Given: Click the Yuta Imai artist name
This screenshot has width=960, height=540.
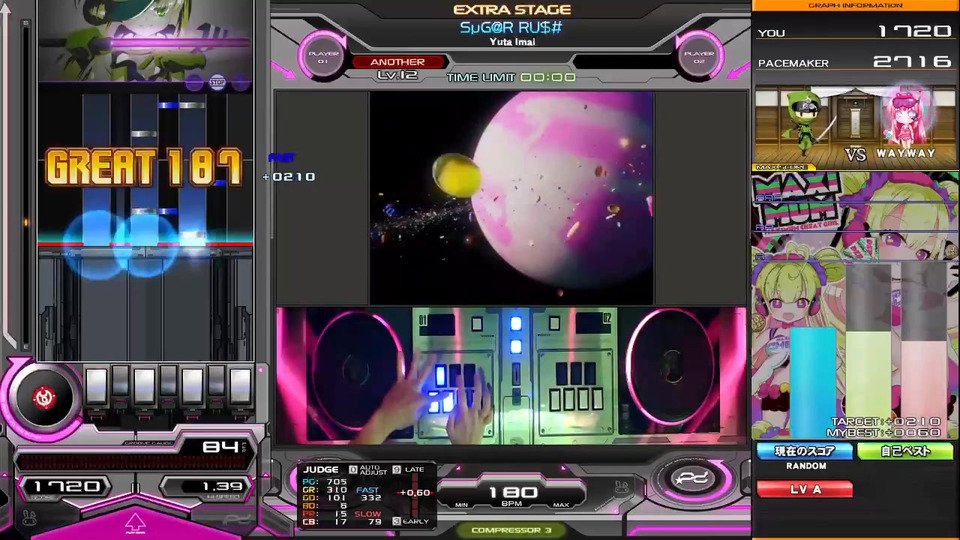Looking at the screenshot, I should coord(512,42).
